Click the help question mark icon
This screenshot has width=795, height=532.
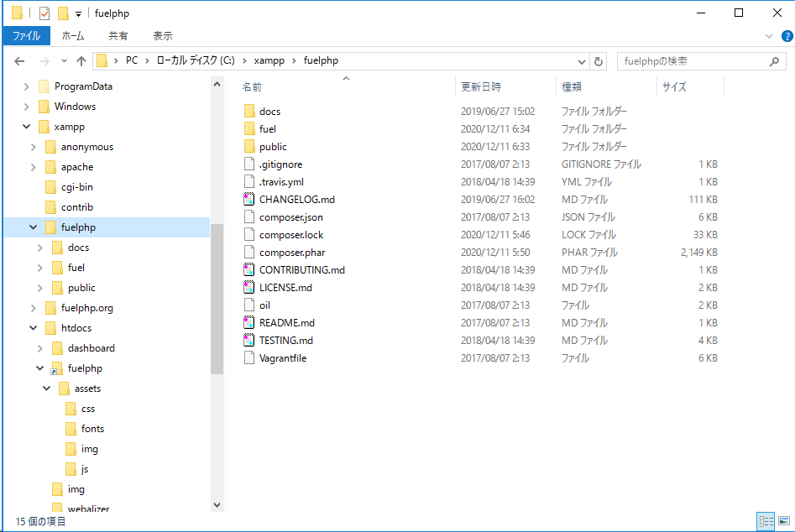pos(785,36)
